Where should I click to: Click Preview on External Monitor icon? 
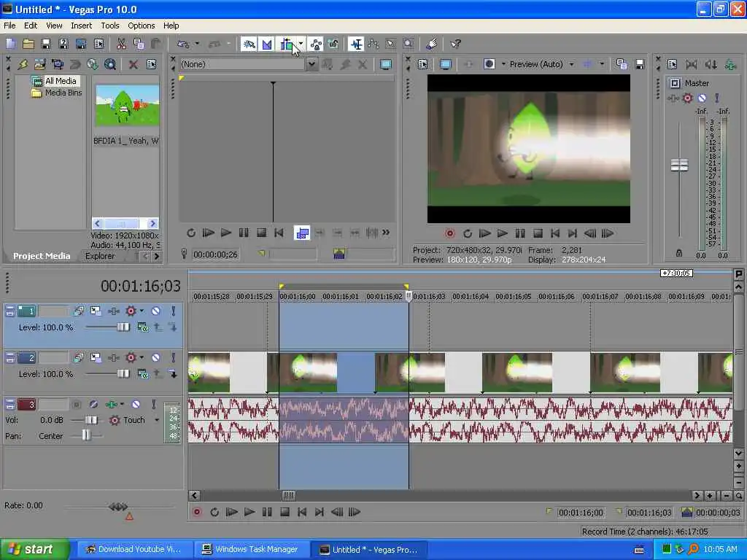(x=446, y=64)
